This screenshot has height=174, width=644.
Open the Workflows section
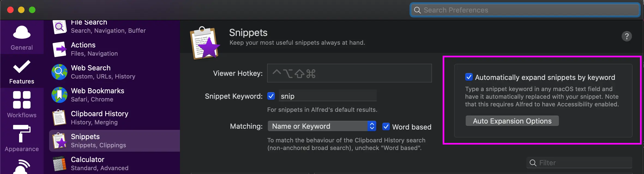tap(22, 105)
